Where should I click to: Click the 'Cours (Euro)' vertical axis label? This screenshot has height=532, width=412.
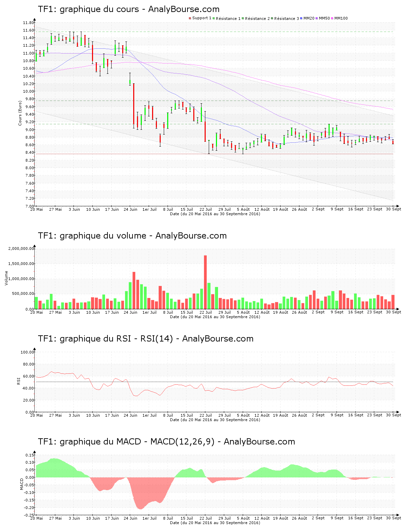[20, 113]
